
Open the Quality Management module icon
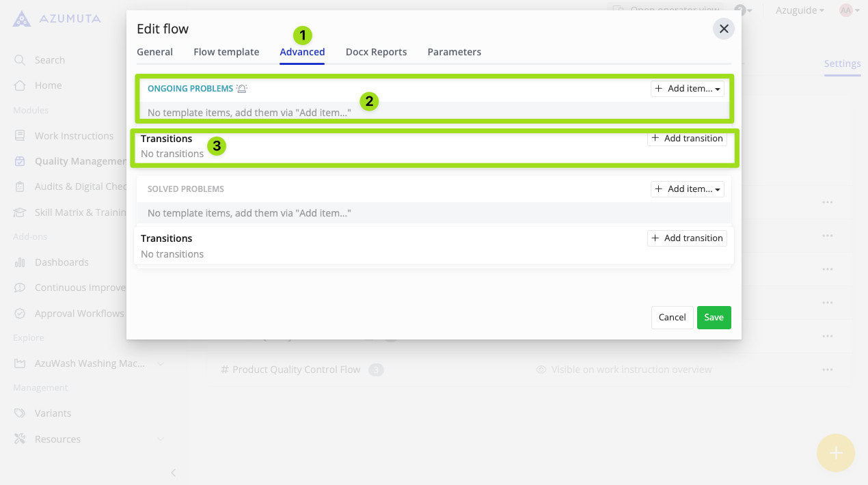click(19, 161)
